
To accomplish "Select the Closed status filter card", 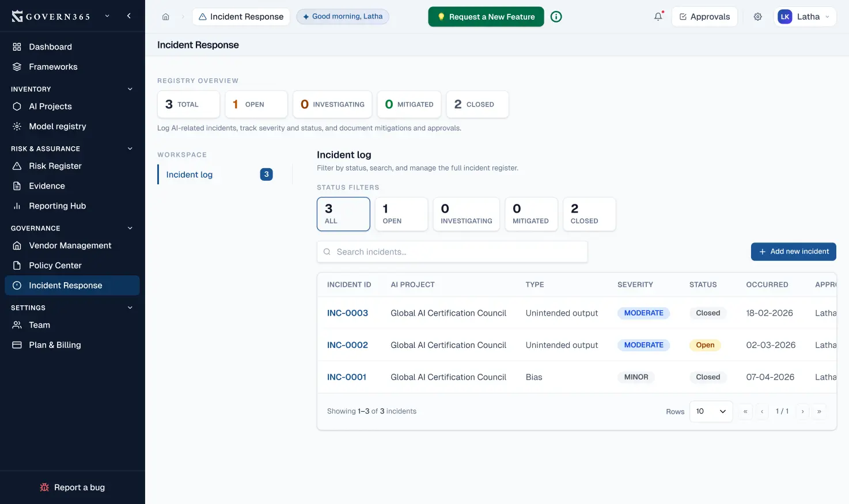I will click(589, 214).
